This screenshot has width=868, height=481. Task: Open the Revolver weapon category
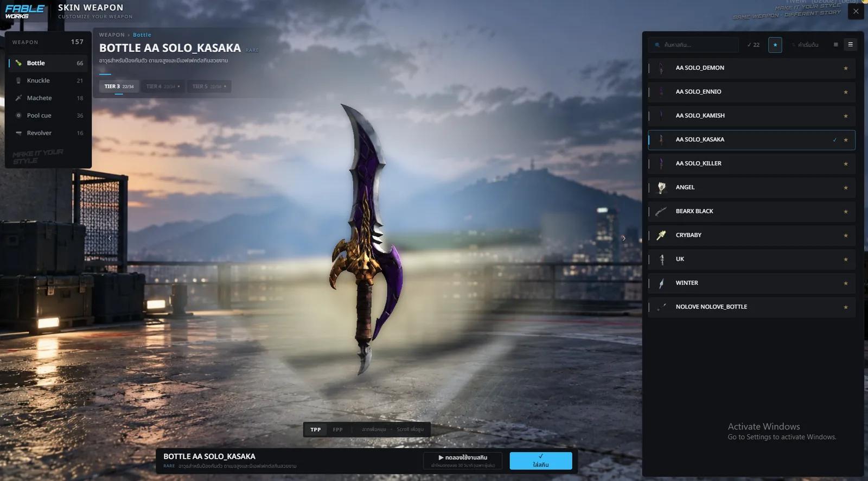[48, 133]
